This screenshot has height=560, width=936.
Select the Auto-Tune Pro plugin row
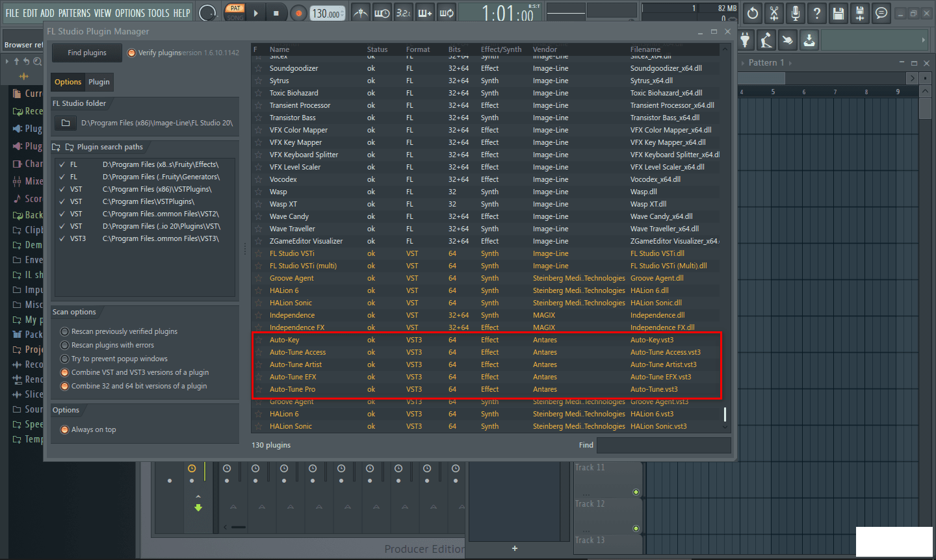tap(486, 389)
